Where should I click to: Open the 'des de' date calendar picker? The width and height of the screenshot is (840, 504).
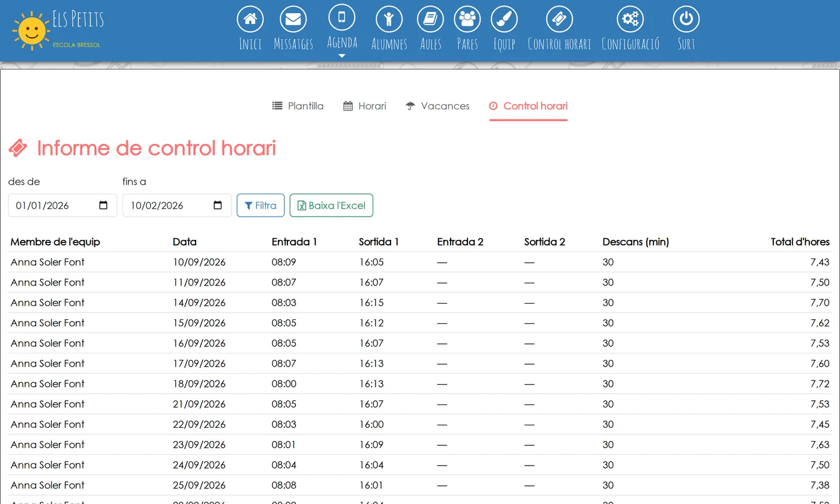[103, 205]
